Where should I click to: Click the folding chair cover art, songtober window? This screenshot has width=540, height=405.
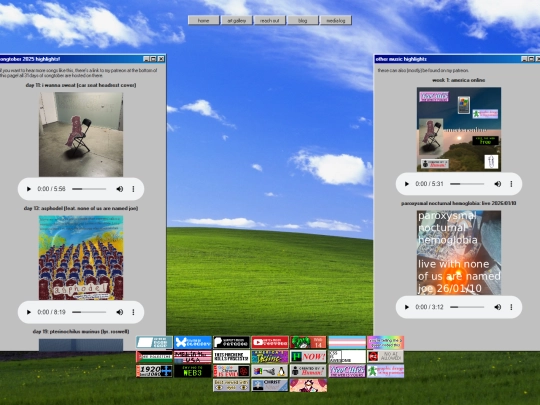(x=81, y=134)
